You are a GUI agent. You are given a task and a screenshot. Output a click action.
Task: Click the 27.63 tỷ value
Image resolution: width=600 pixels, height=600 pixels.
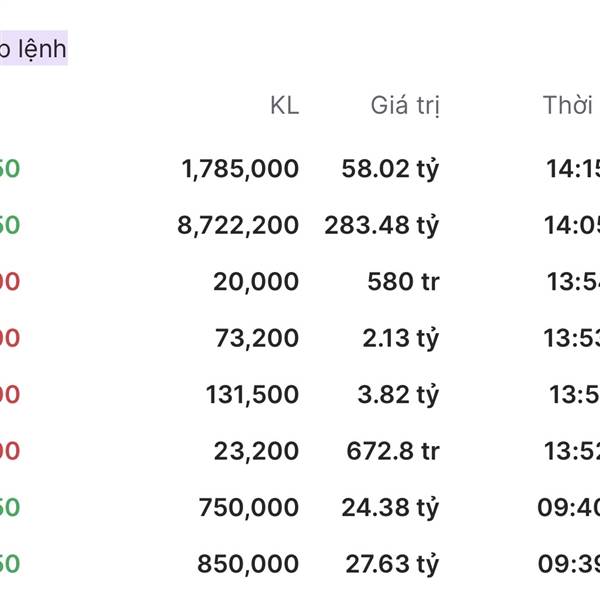[x=392, y=564]
